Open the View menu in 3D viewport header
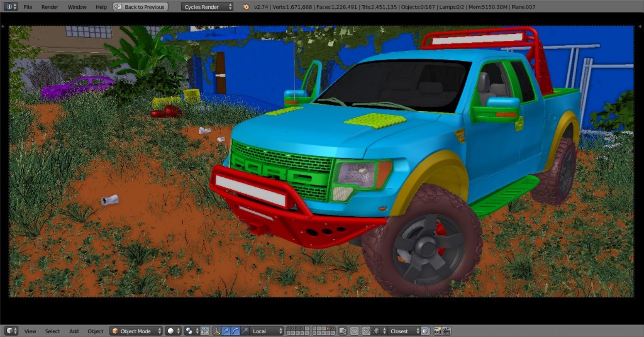 pos(30,331)
